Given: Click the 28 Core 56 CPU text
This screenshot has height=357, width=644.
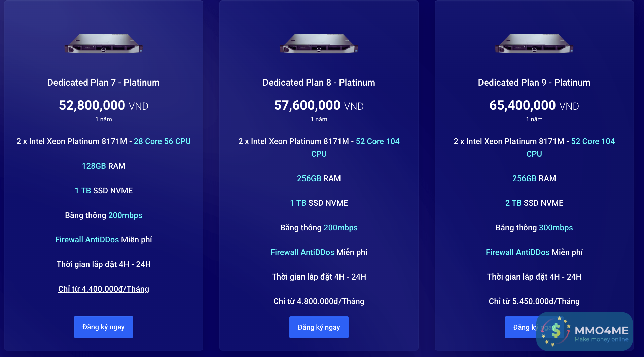Looking at the screenshot, I should point(162,141).
